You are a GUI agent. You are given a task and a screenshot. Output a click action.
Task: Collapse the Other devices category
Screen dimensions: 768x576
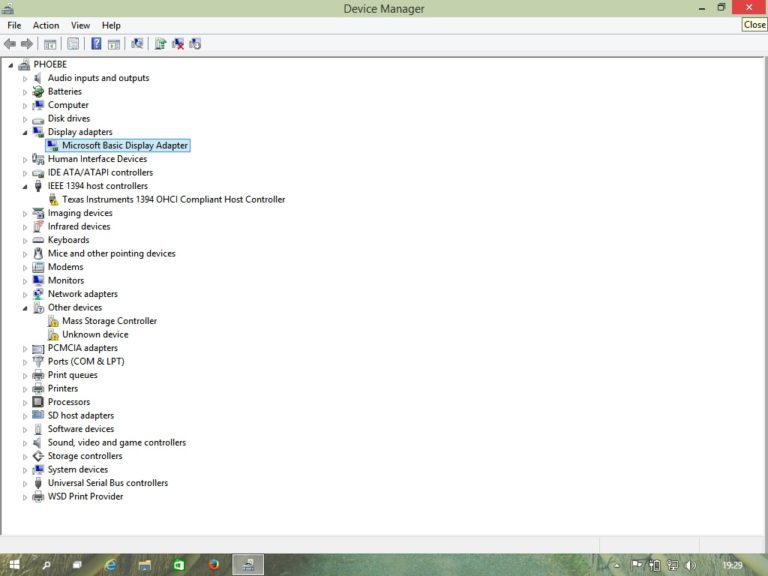pos(26,308)
